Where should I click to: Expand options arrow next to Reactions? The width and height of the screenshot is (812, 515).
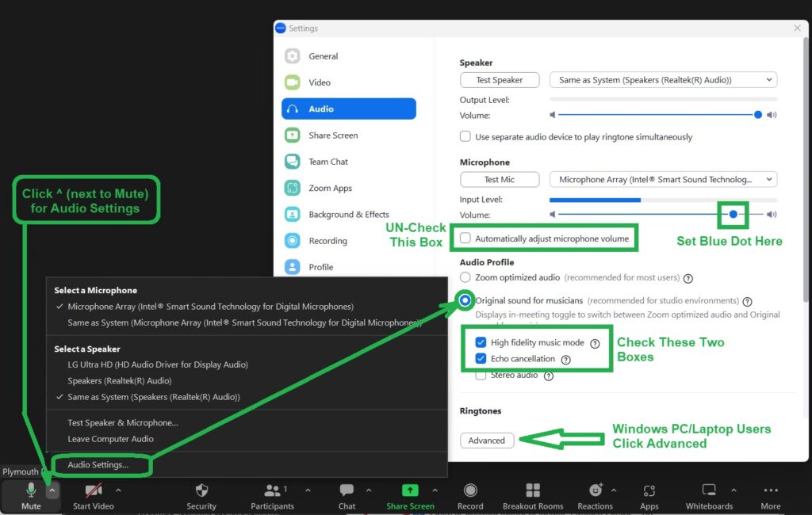pyautogui.click(x=614, y=490)
